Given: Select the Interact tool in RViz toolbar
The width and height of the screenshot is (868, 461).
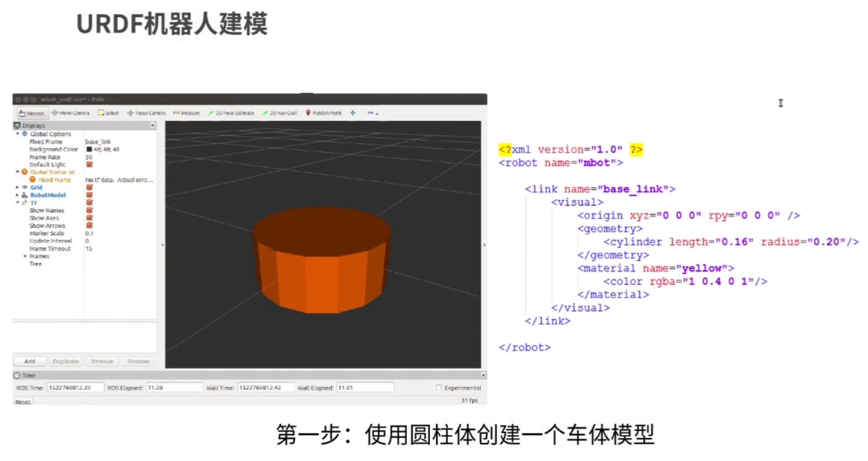Looking at the screenshot, I should point(31,113).
